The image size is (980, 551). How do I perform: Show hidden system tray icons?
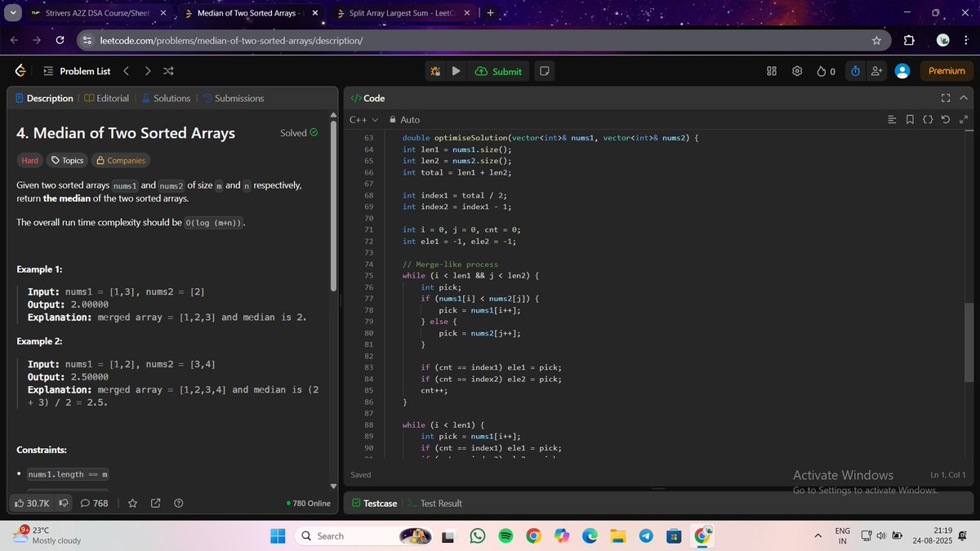tap(817, 536)
